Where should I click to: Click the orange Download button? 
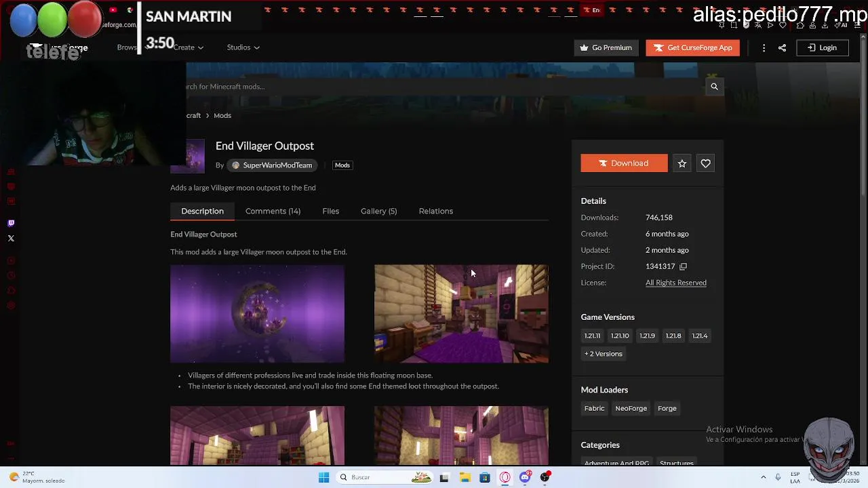[624, 163]
